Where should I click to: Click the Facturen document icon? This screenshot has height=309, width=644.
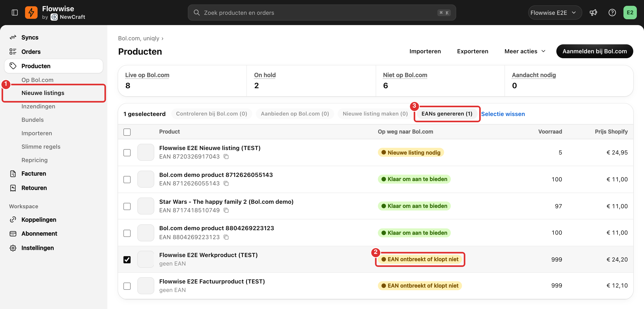pyautogui.click(x=13, y=174)
